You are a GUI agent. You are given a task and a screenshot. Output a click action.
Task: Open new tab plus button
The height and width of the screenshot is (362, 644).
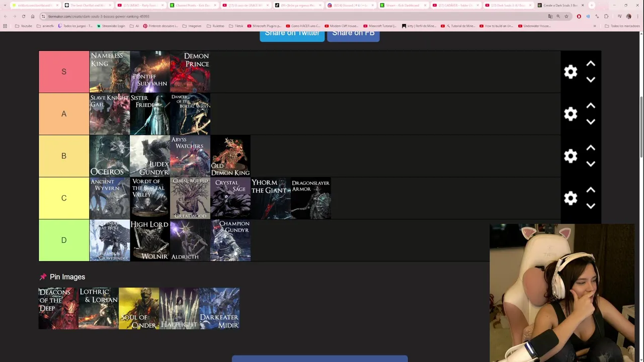point(592,6)
